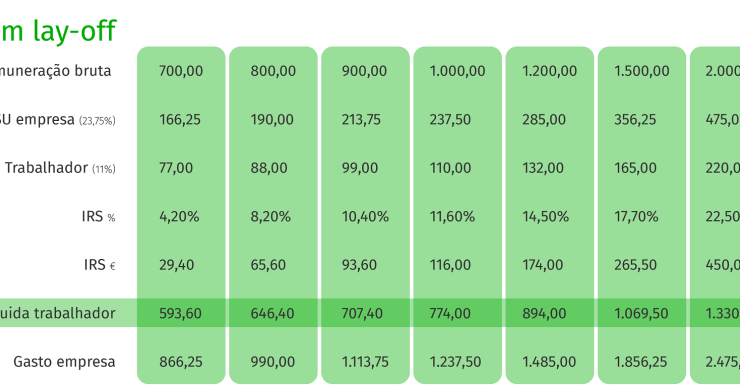This screenshot has width=740, height=389.
Task: Click the 'lay-off' green heading text
Action: (x=74, y=31)
